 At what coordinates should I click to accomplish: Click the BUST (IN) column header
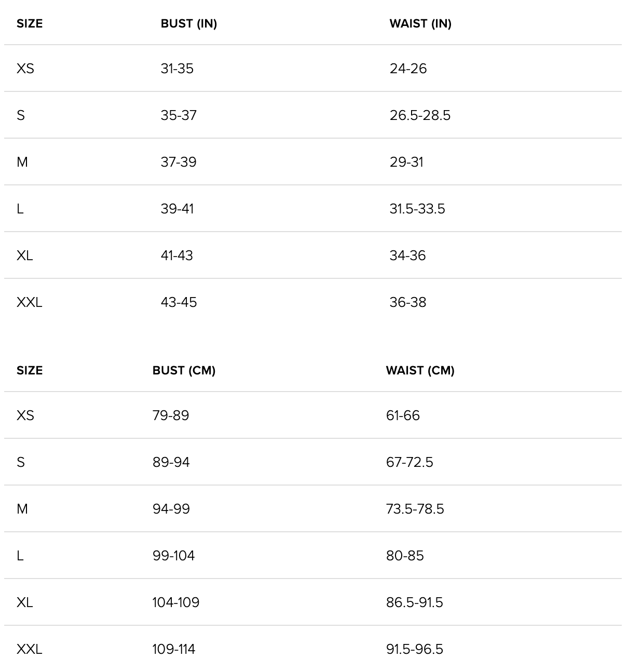tap(188, 24)
